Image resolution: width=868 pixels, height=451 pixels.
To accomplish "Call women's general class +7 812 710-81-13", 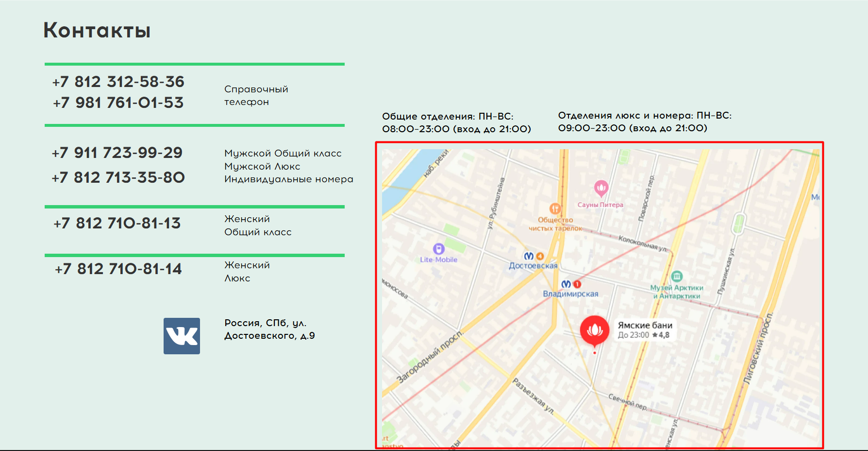I will point(117,223).
